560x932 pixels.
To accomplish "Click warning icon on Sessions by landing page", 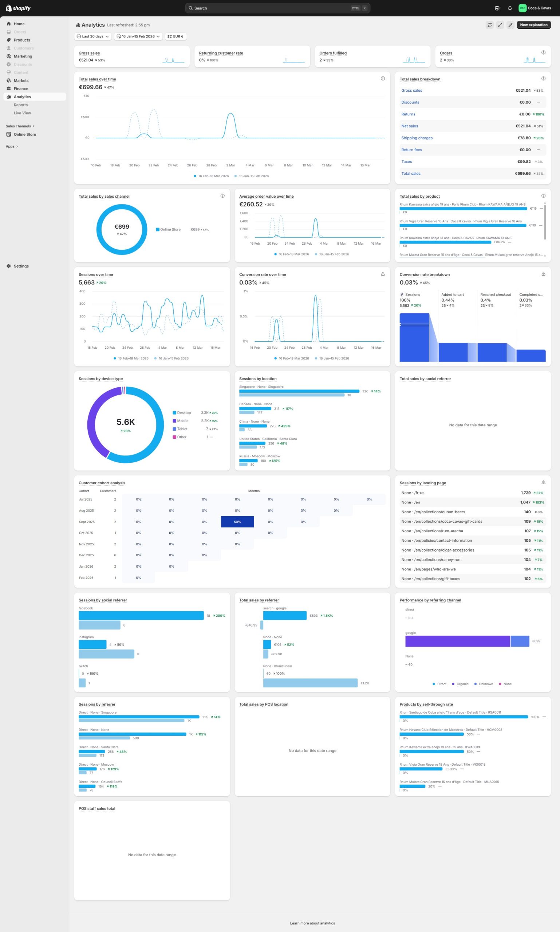I will pos(543,482).
